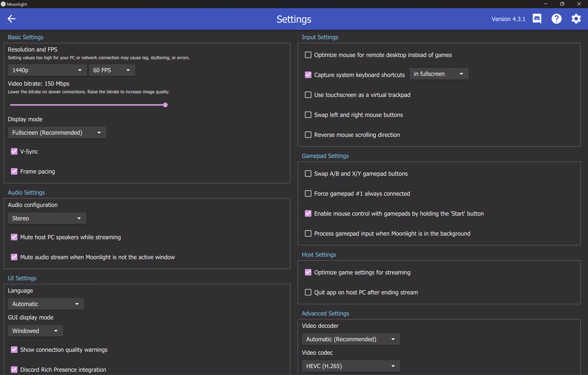The height and width of the screenshot is (375, 588).
Task: Click the Settings gear icon
Action: point(576,19)
